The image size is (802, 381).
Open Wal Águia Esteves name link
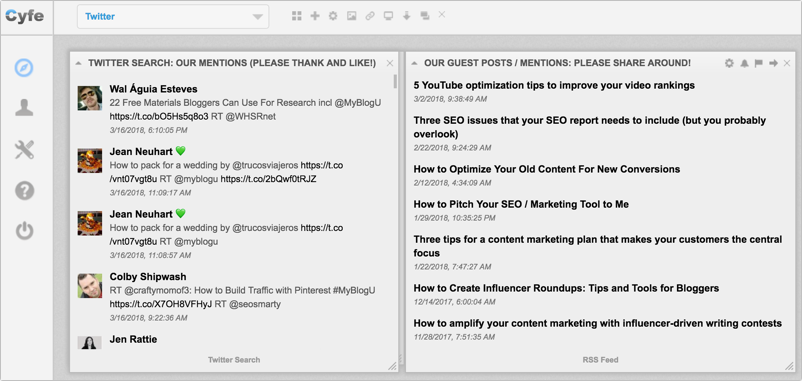pyautogui.click(x=153, y=89)
